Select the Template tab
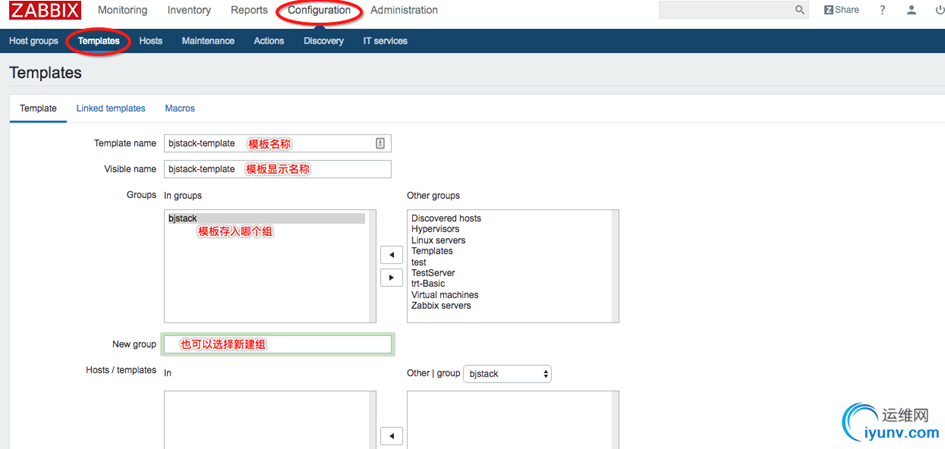The height and width of the screenshot is (449, 945). [x=39, y=108]
